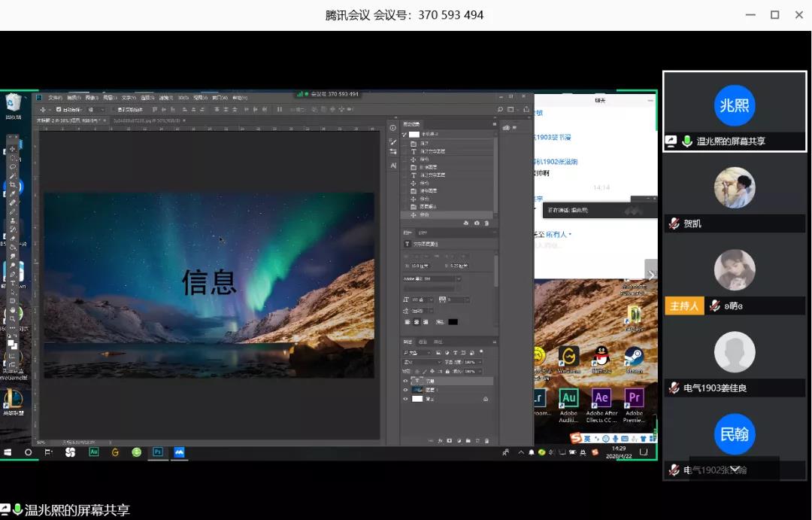
Task: Toggle visibility of the background layer
Action: [406, 399]
